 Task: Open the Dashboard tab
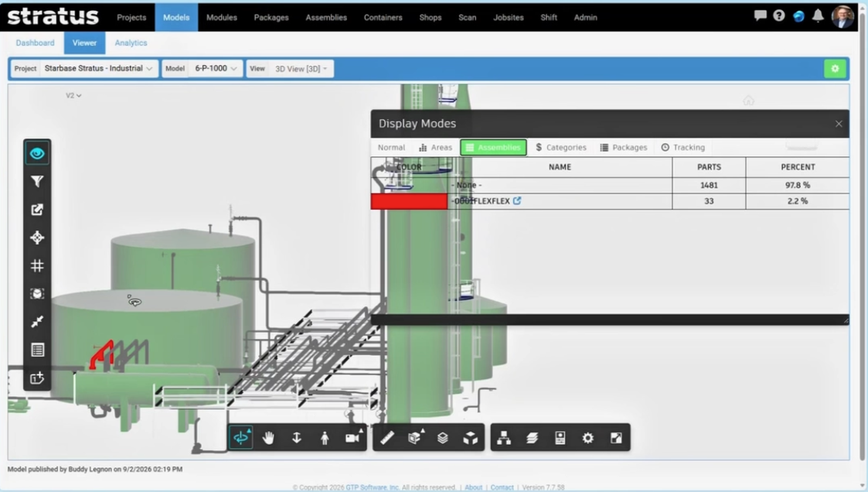pos(35,43)
